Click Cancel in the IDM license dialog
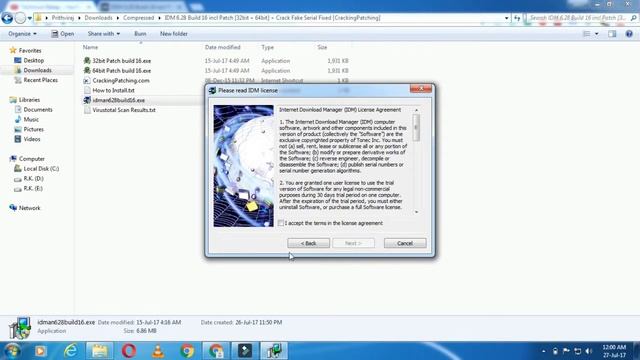The height and width of the screenshot is (360, 640). pyautogui.click(x=405, y=243)
